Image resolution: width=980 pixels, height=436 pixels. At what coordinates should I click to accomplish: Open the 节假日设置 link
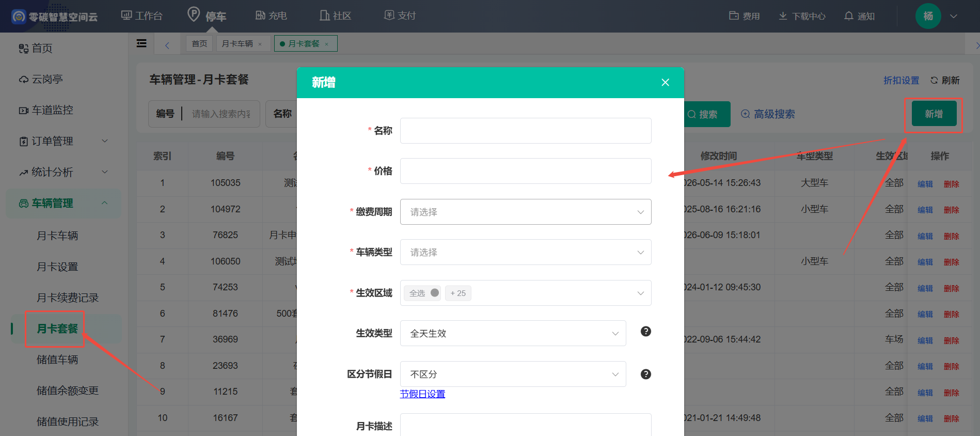coord(422,394)
